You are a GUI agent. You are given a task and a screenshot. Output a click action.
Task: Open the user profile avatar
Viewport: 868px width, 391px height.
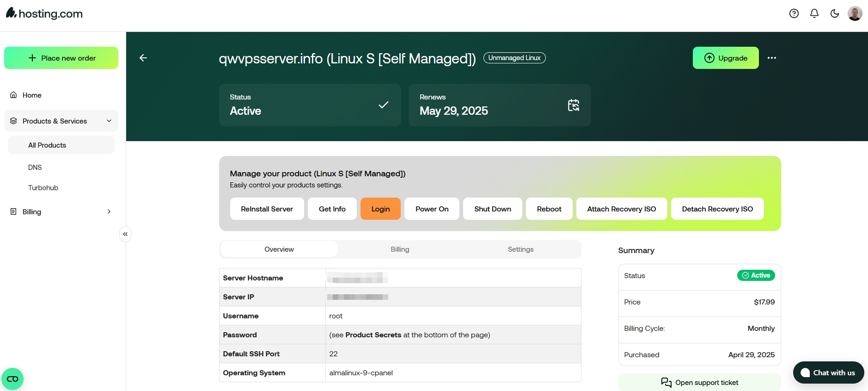(x=855, y=13)
